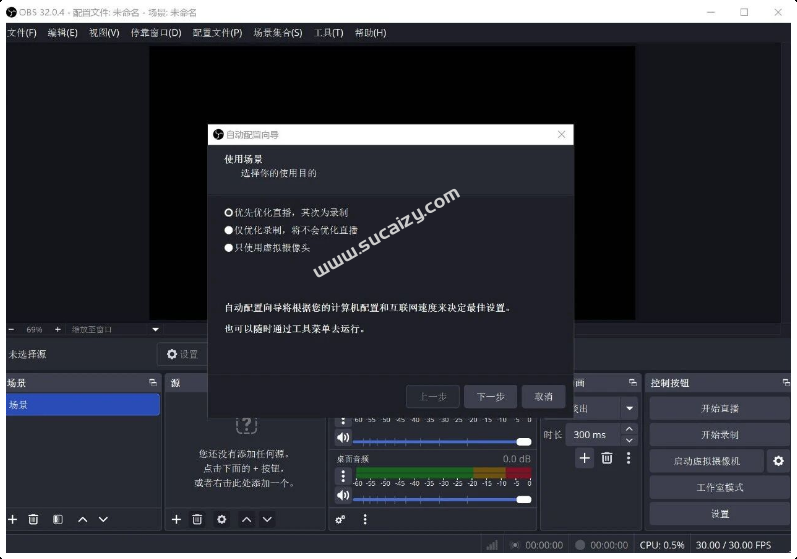The image size is (797, 559).
Task: Click 0.0 dB level of 桌面音频
Action: 517,459
